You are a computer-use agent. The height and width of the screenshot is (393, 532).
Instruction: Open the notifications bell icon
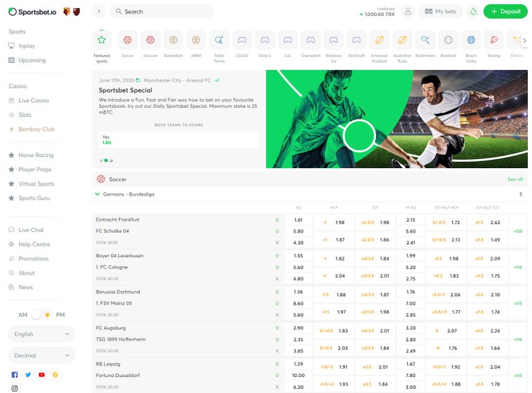click(x=473, y=12)
